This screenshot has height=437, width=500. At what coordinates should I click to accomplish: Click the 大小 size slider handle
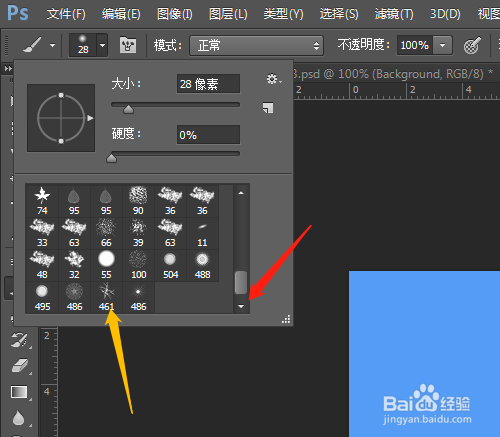coord(128,109)
